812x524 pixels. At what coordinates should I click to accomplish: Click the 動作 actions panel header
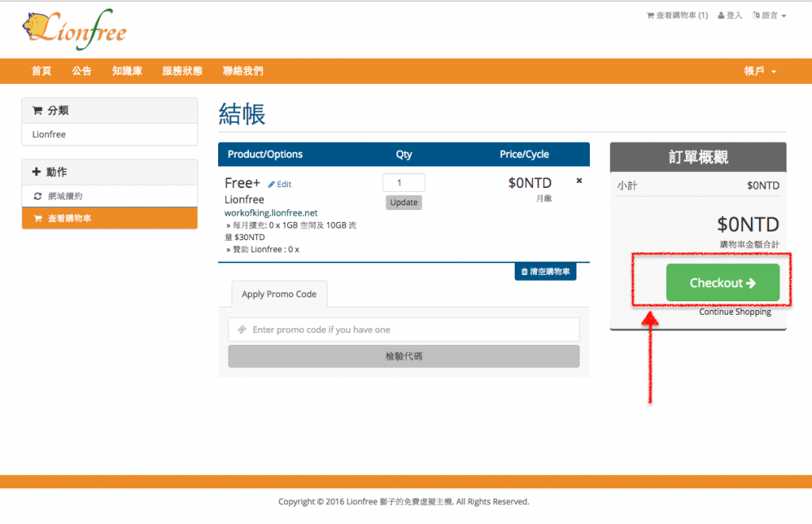point(109,172)
